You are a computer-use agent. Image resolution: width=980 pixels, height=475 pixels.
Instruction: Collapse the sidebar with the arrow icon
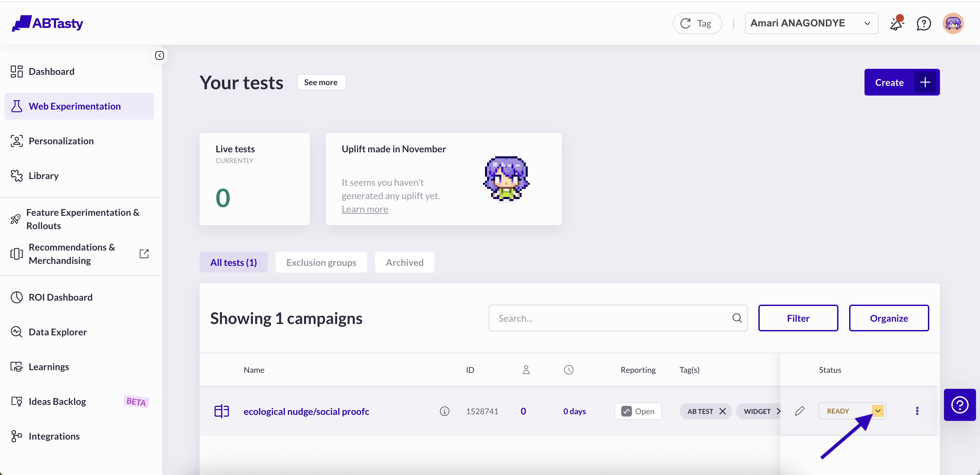(x=160, y=55)
